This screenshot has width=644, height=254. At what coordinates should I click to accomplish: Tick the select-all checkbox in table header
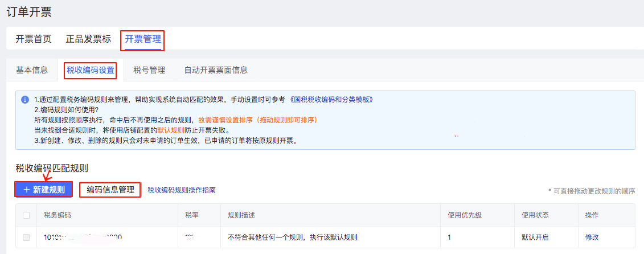coord(26,215)
